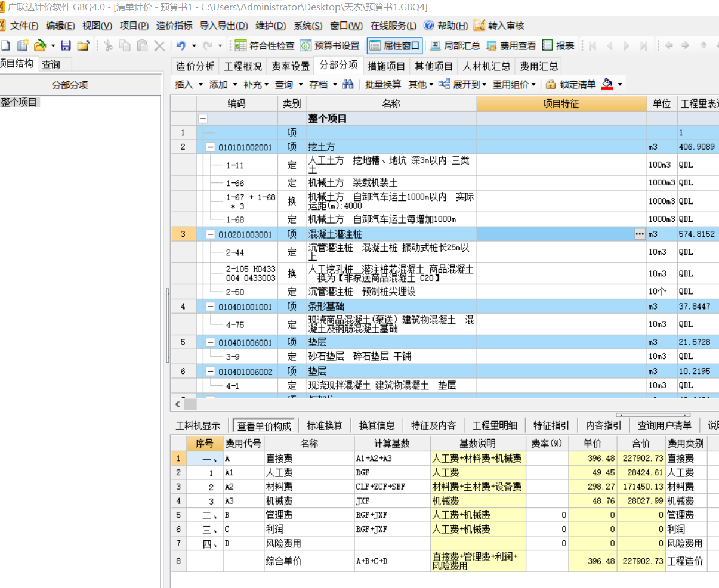Select row 1-66 机械土方 装载机装土
Image resolution: width=719 pixels, height=588 pixels.
[445, 183]
